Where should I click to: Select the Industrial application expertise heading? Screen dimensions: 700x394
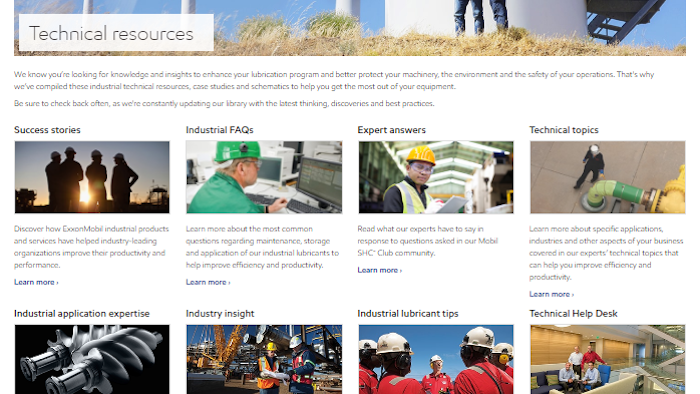(82, 314)
